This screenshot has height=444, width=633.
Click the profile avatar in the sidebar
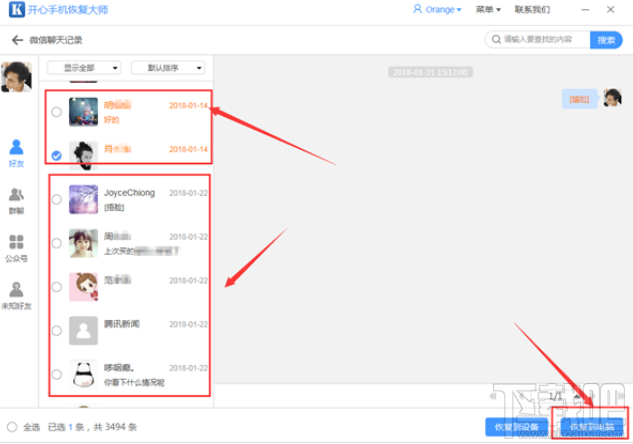(16, 77)
